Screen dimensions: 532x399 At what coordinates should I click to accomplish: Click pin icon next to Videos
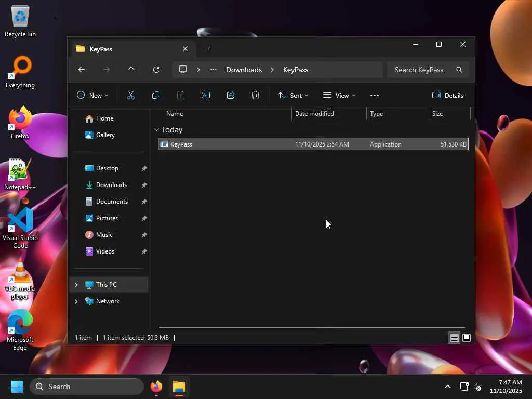click(x=144, y=251)
